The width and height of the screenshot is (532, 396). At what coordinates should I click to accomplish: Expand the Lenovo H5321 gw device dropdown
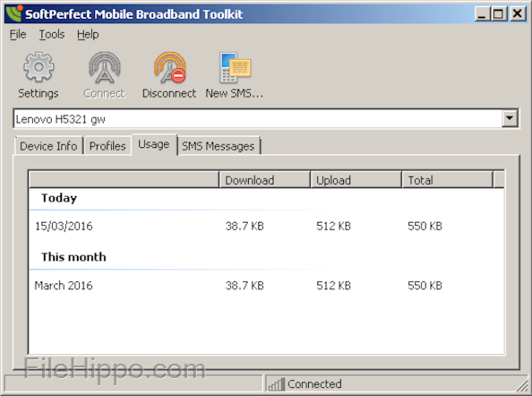[510, 119]
